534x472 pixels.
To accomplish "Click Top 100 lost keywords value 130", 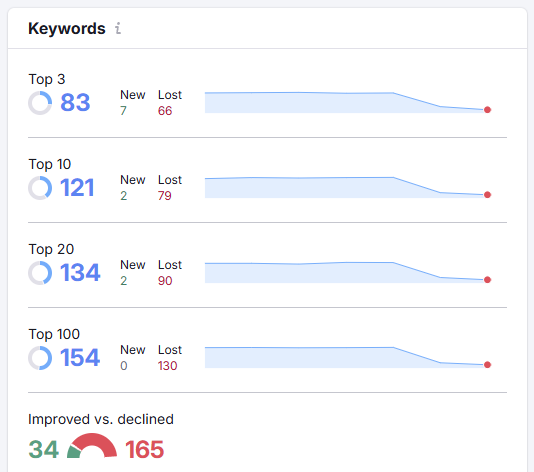I will 167,366.
